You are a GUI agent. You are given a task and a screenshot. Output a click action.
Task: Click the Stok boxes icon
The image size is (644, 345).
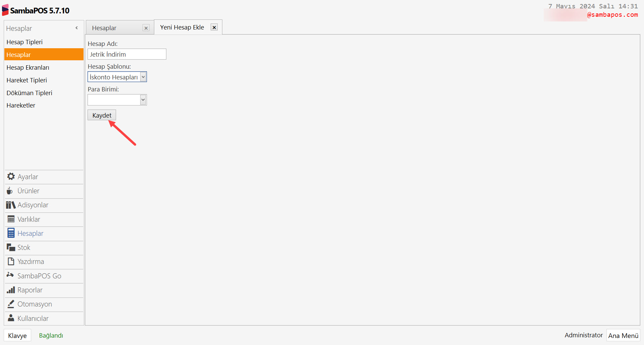point(11,248)
